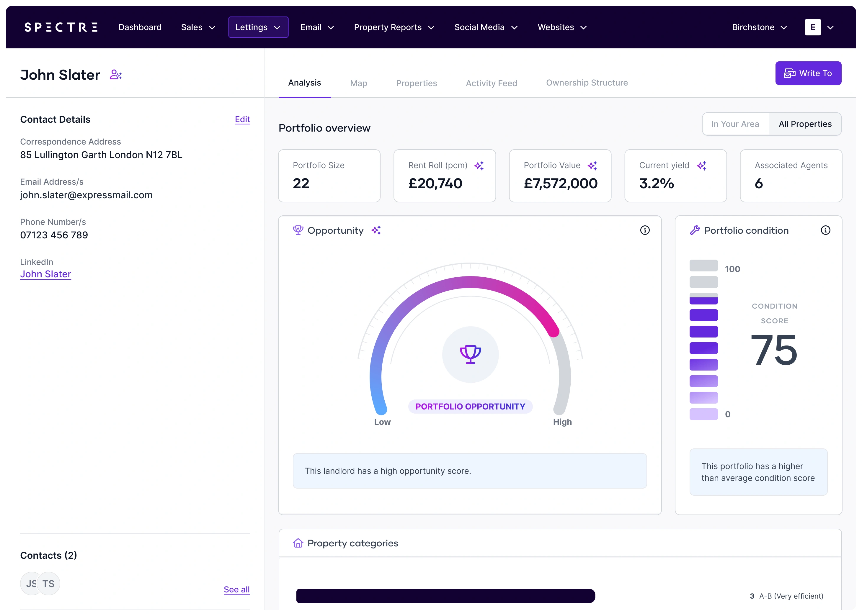The image size is (862, 616).
Task: Expand the Property Reports menu
Action: pos(394,27)
